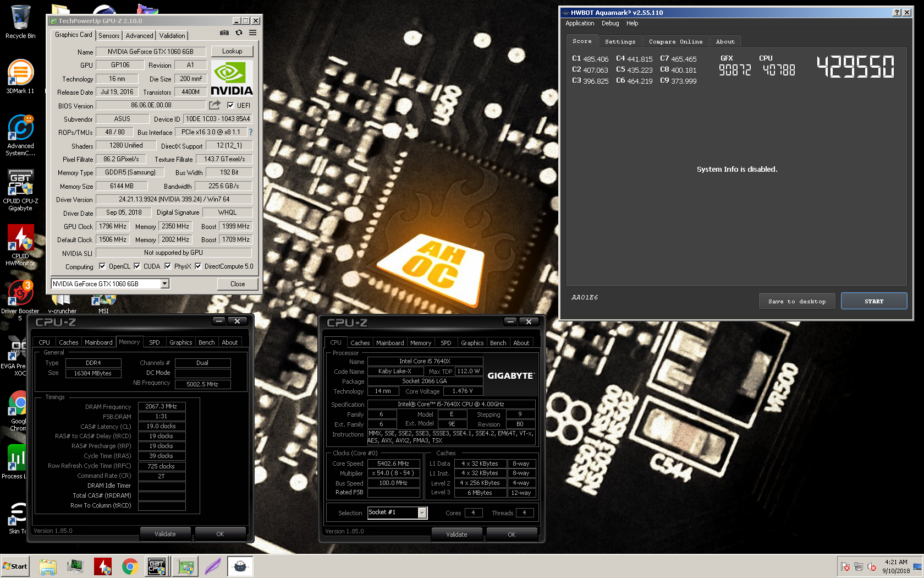Open Bench tab in right CPU-Z window
This screenshot has height=578, width=924.
[x=498, y=343]
